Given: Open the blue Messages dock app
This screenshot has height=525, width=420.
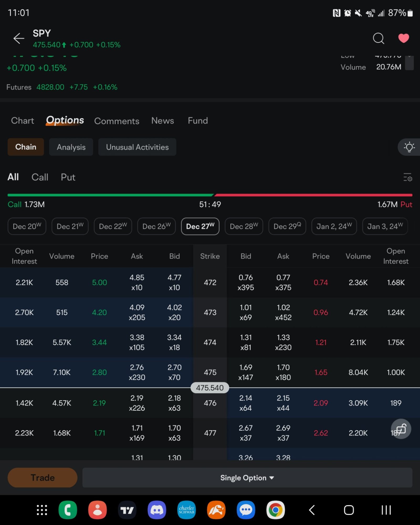Looking at the screenshot, I should pyautogui.click(x=246, y=510).
